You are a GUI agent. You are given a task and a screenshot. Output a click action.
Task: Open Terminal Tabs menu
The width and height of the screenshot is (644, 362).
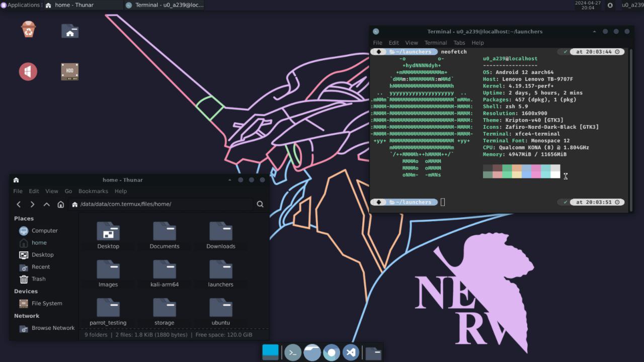click(x=459, y=43)
